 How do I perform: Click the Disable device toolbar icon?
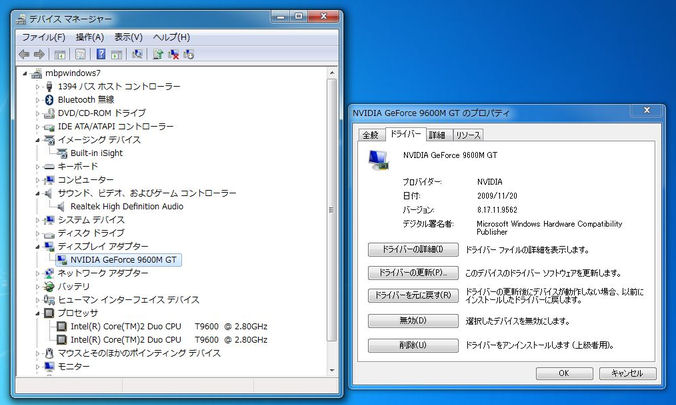(188, 54)
